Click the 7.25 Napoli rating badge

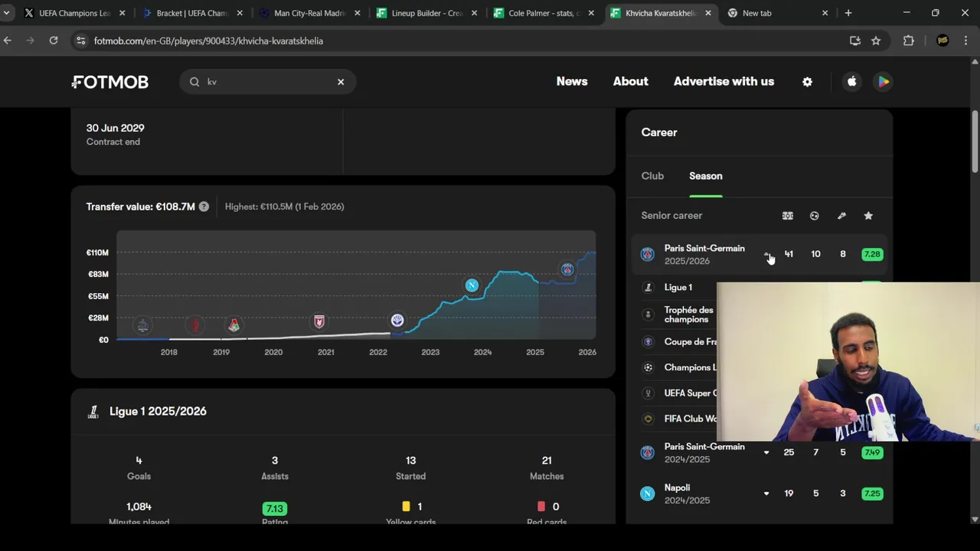coord(872,494)
